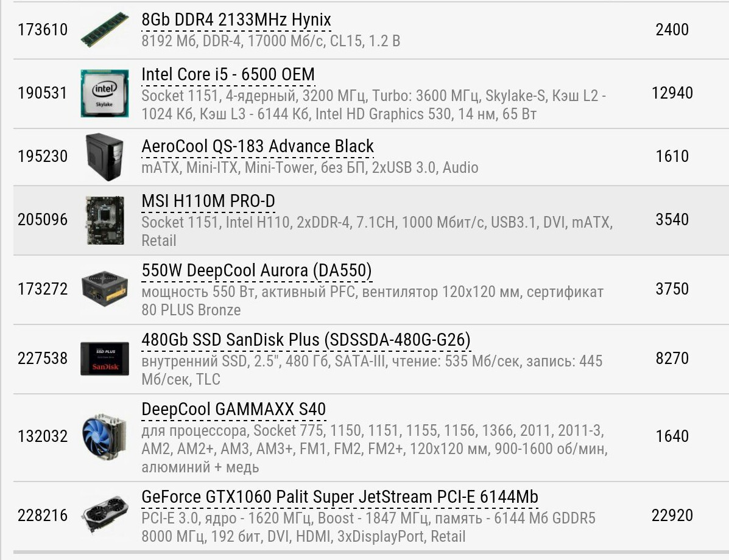Open the AeroCool QS-183 Advance Black link
729x560 pixels.
click(x=258, y=146)
